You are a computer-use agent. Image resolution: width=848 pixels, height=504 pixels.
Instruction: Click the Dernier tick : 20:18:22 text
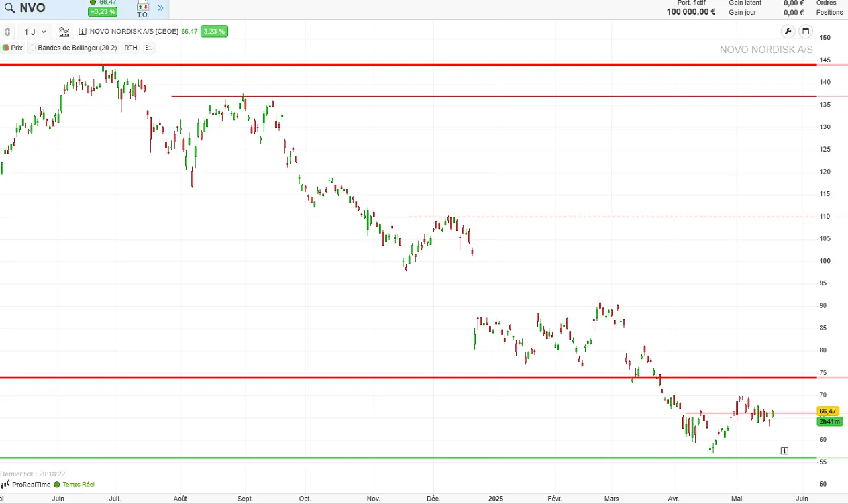click(32, 474)
